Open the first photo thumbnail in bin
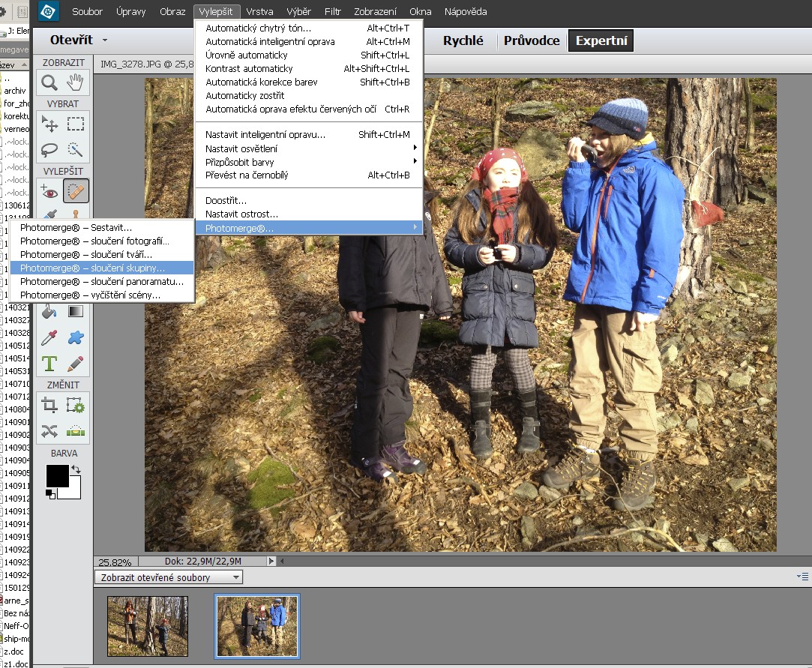The width and height of the screenshot is (812, 668). [x=148, y=626]
